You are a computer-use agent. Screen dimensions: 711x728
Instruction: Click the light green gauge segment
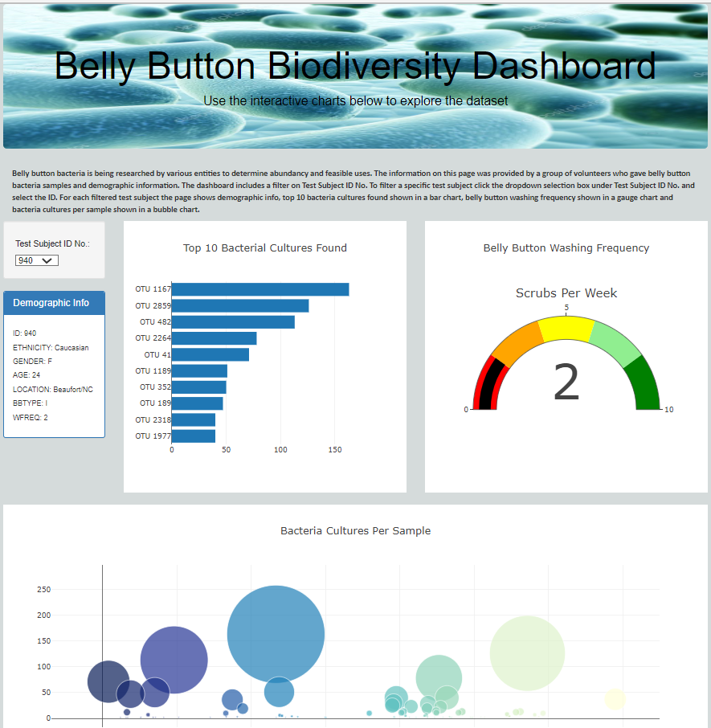[614, 345]
